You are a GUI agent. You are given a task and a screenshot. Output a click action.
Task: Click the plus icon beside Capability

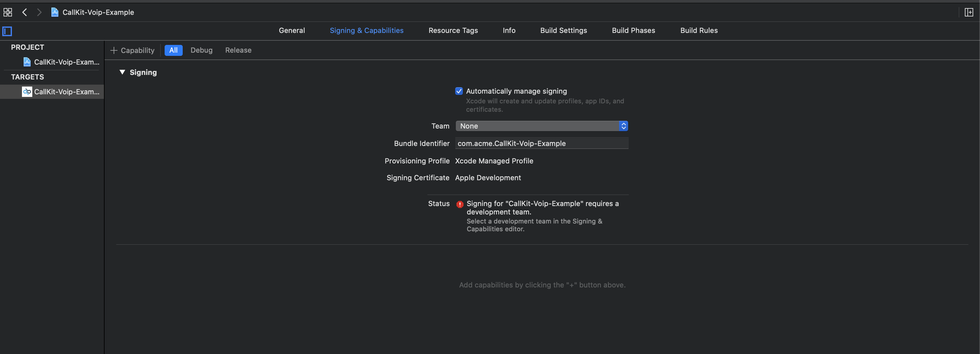(x=113, y=50)
